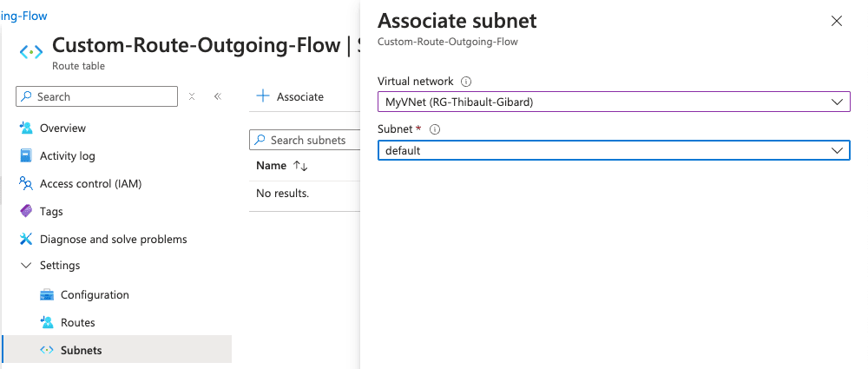Collapse the sidebar with double chevron icon

[x=218, y=96]
